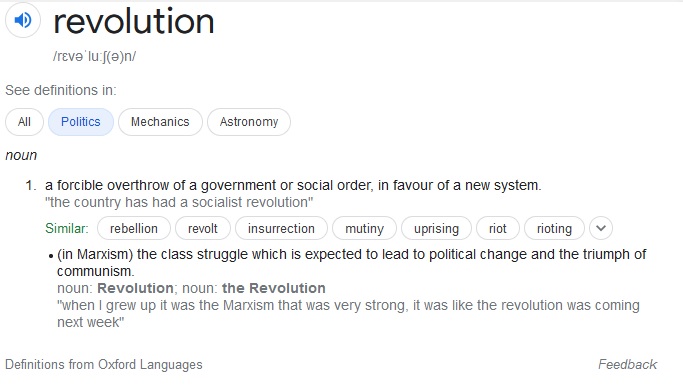Open the synonym riot
The width and height of the screenshot is (683, 389).
(497, 228)
